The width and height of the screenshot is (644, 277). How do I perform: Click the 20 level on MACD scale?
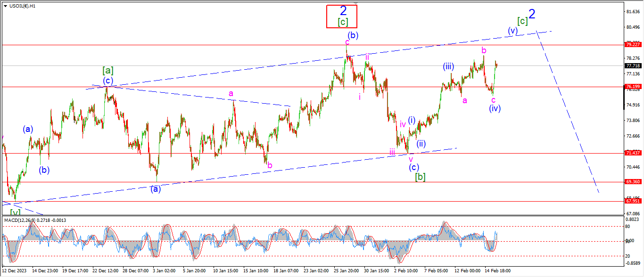(x=628, y=256)
